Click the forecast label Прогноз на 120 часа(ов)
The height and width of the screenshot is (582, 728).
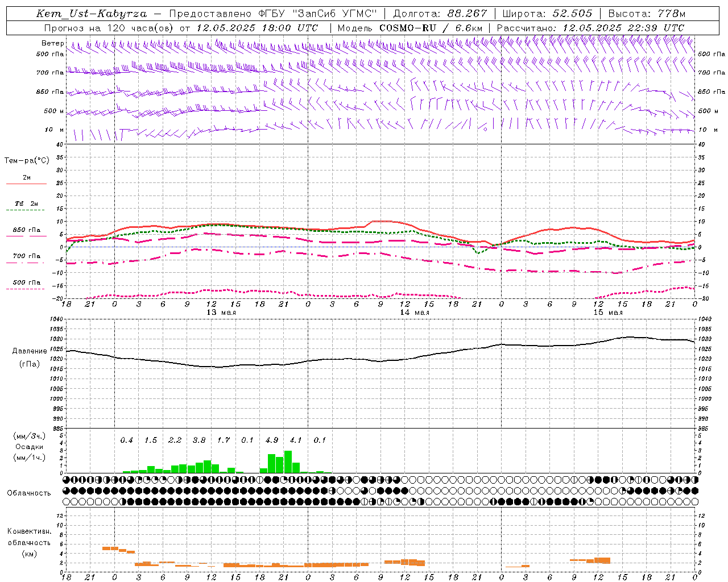click(x=109, y=28)
